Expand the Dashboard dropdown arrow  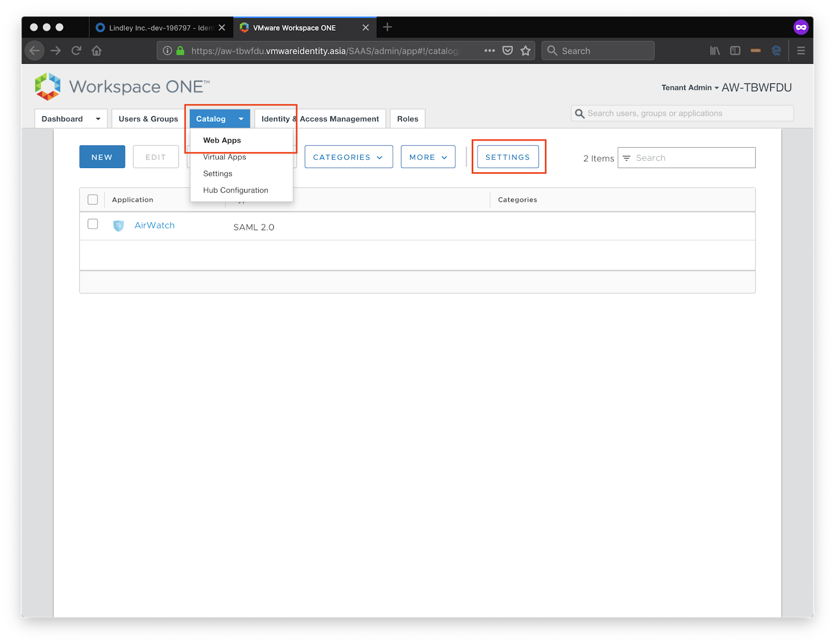98,119
